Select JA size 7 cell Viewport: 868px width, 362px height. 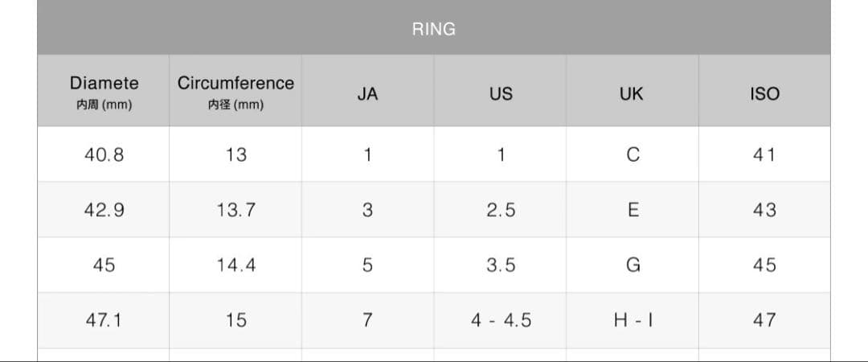pos(367,320)
